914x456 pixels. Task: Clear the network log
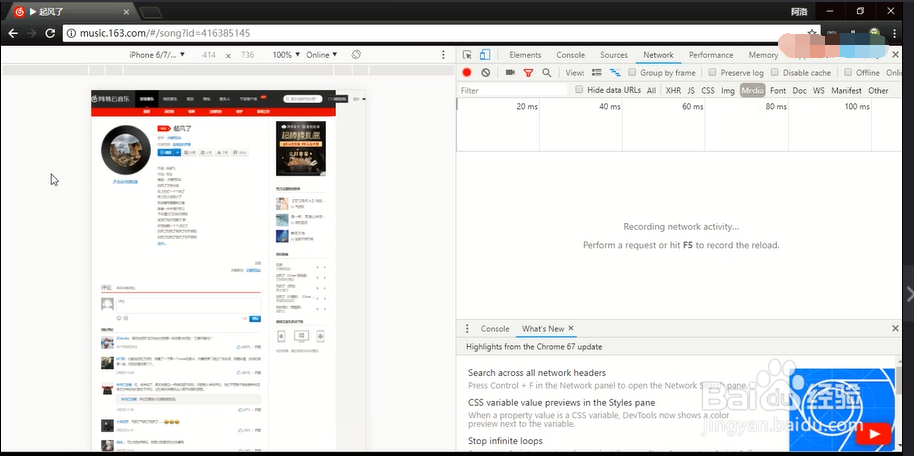point(486,72)
